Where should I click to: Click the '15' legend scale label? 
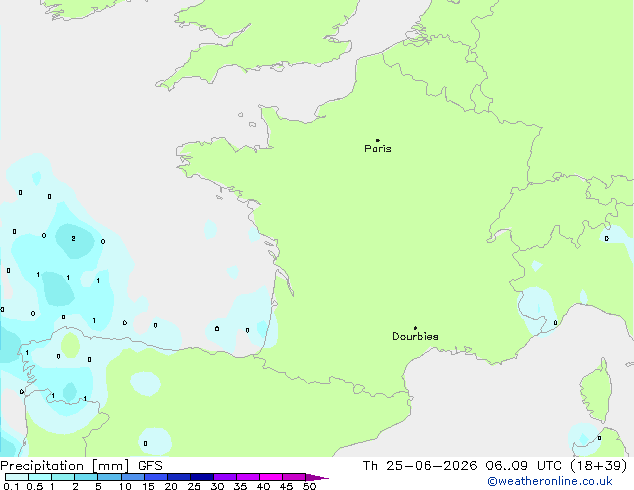point(148,486)
